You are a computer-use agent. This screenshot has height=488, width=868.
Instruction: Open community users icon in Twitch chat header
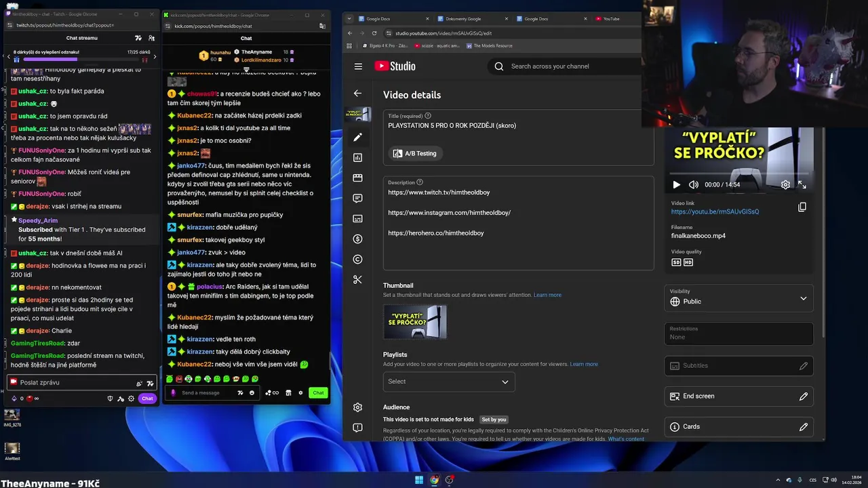151,38
